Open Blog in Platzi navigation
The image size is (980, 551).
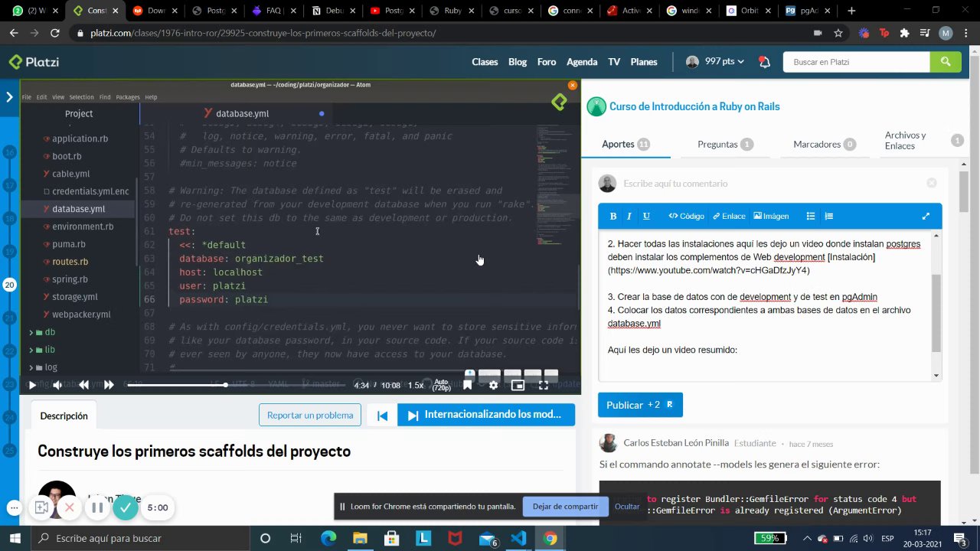[x=518, y=62]
